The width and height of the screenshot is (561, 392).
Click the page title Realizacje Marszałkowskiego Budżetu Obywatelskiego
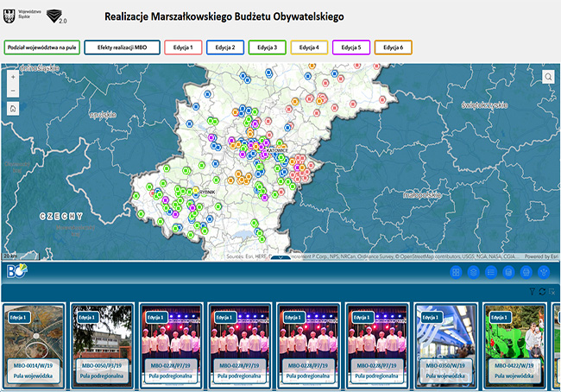point(224,16)
